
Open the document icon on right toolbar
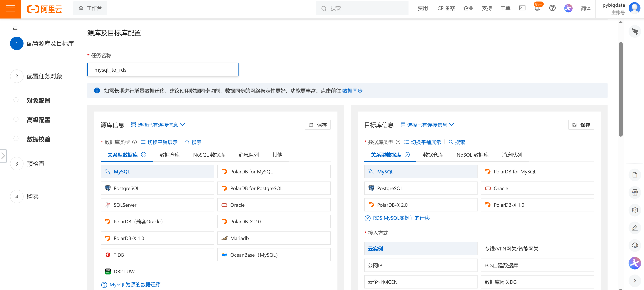click(634, 175)
